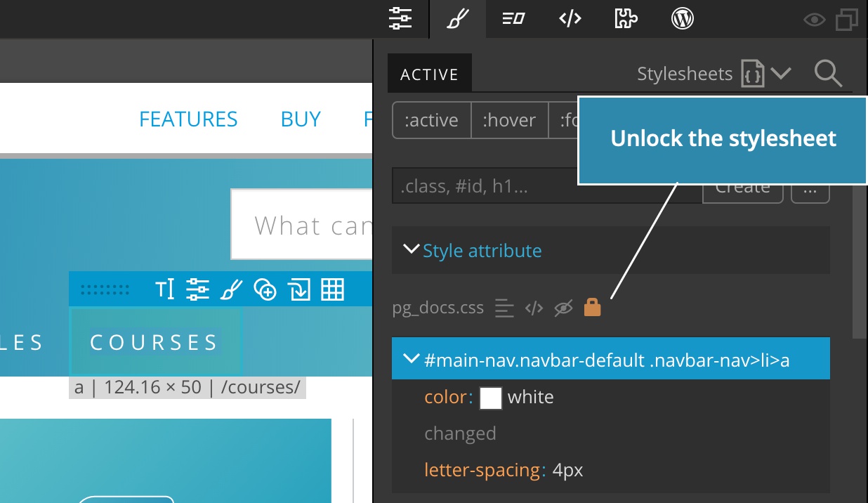
Task: Open the Element properties sliders panel
Action: point(401,19)
